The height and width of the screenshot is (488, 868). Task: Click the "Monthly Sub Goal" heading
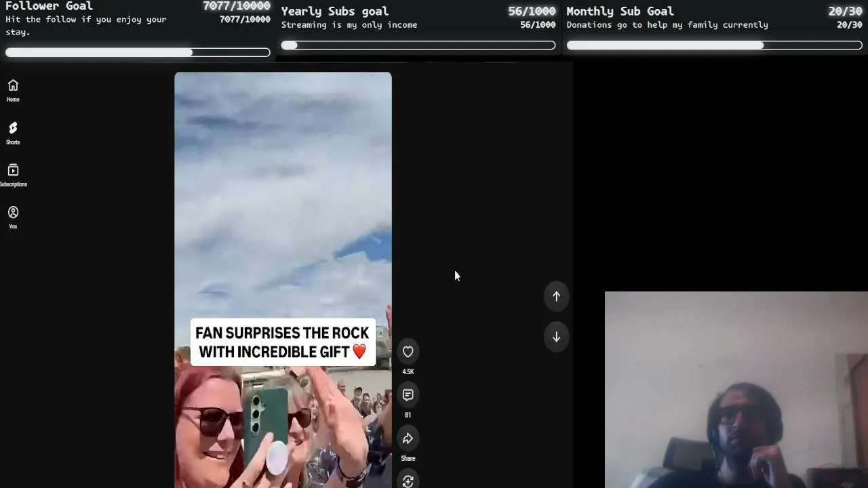pos(620,11)
